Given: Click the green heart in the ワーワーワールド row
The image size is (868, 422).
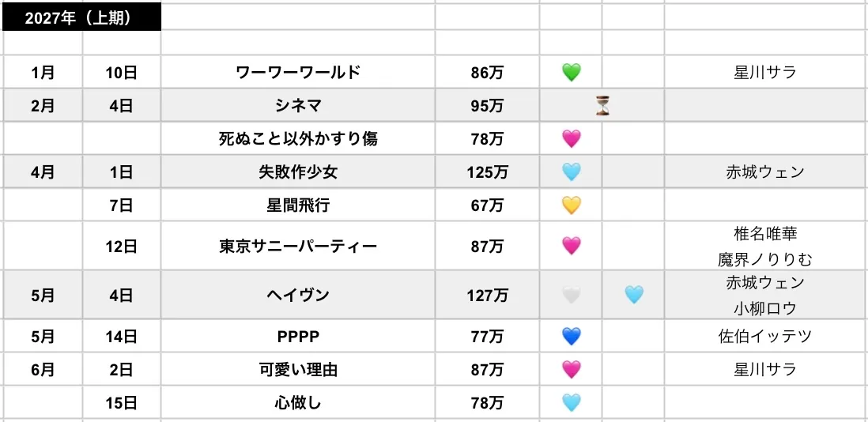Looking at the screenshot, I should pyautogui.click(x=571, y=73).
